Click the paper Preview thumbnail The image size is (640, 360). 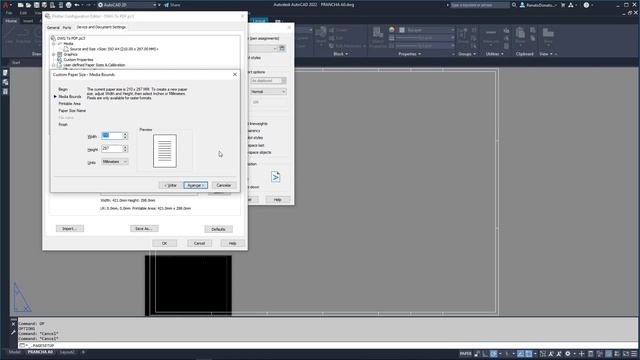(x=165, y=151)
